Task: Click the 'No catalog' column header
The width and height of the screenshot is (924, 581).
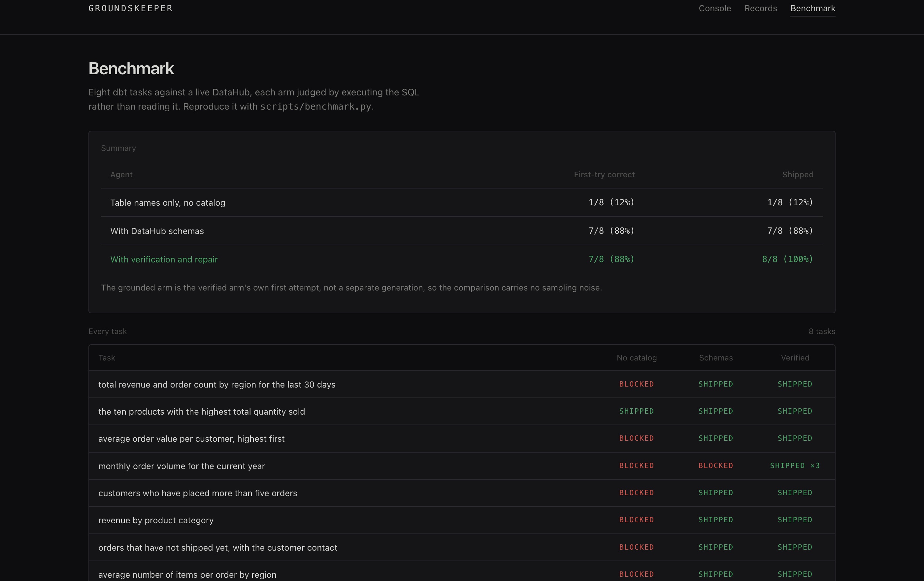Action: tap(637, 358)
